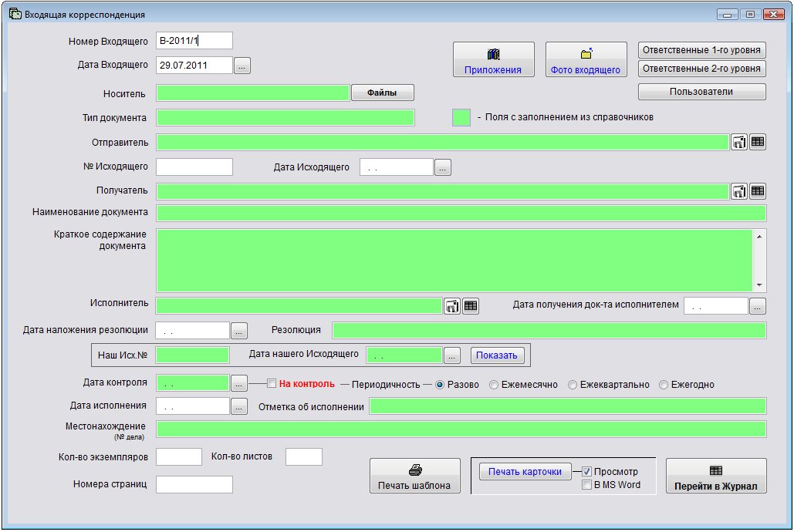Select the Ежемесячно radio button
794x532 pixels.
click(494, 385)
